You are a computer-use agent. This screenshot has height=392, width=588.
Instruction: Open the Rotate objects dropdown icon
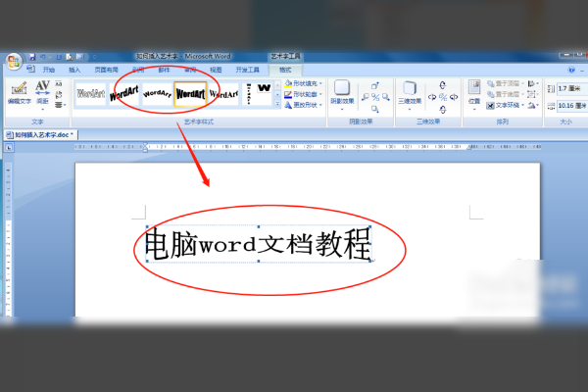pos(533,106)
